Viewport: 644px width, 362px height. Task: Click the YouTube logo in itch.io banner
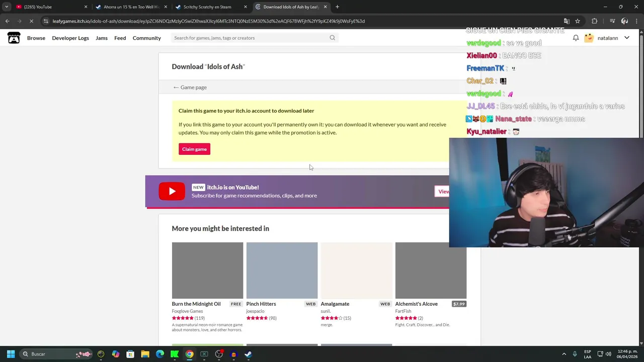(172, 192)
